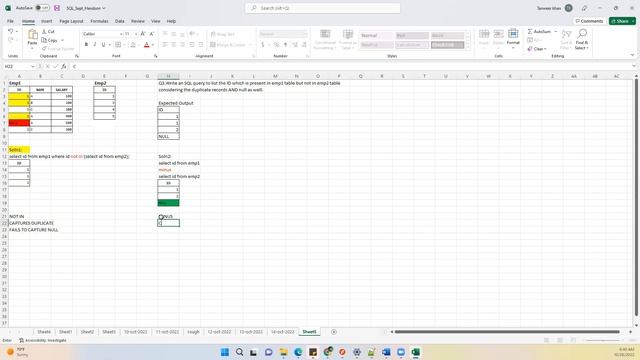Viewport: 640px width, 360px height.
Task: Click the Insert cells icon
Action: 484,38
